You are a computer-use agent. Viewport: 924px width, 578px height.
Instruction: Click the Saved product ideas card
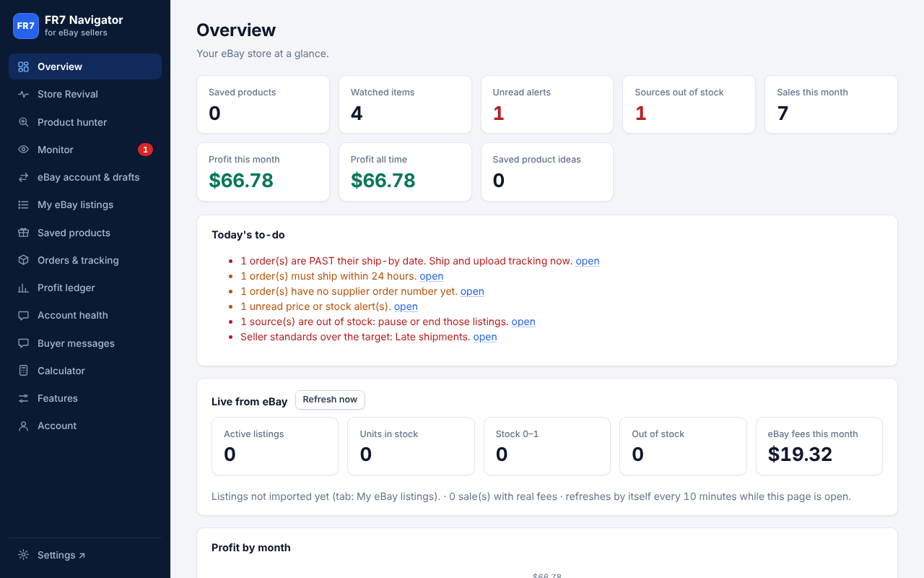coord(547,172)
